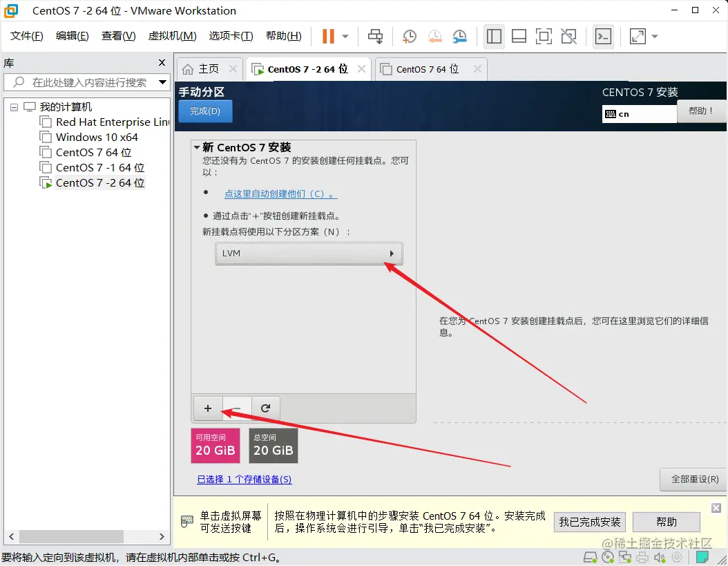Image resolution: width=728 pixels, height=566 pixels.
Task: Click the reload storage configuration icon
Action: 265,408
